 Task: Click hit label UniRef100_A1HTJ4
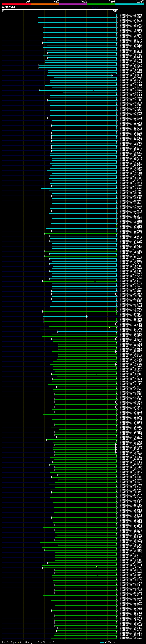pos(131,379)
